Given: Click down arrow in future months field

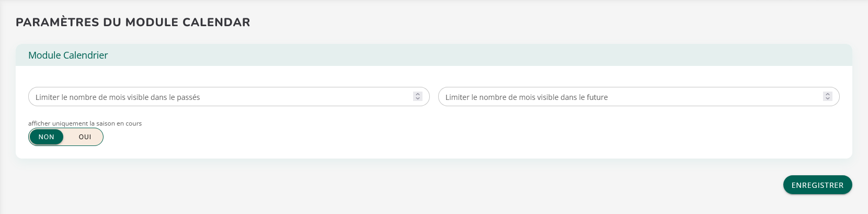Looking at the screenshot, I should coord(828,98).
